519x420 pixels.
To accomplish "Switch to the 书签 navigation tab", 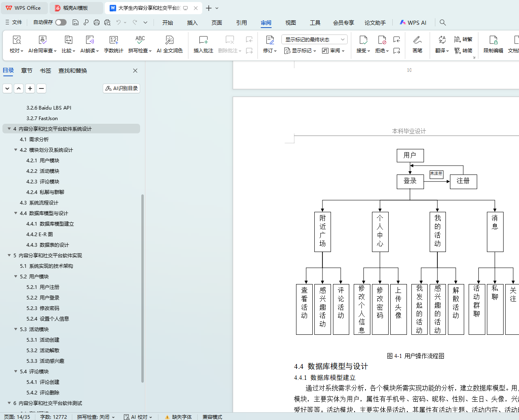I will pos(45,71).
